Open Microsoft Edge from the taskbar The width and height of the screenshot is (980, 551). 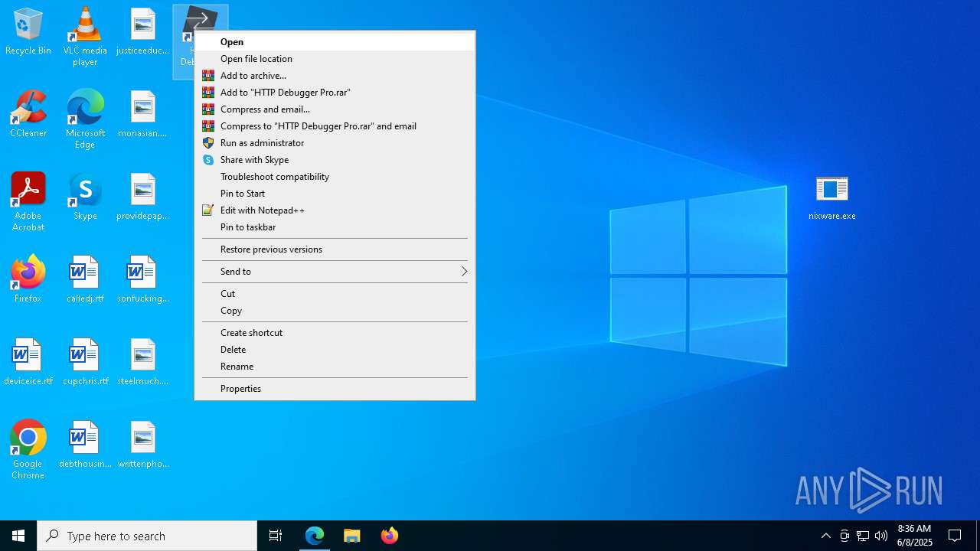tap(315, 536)
